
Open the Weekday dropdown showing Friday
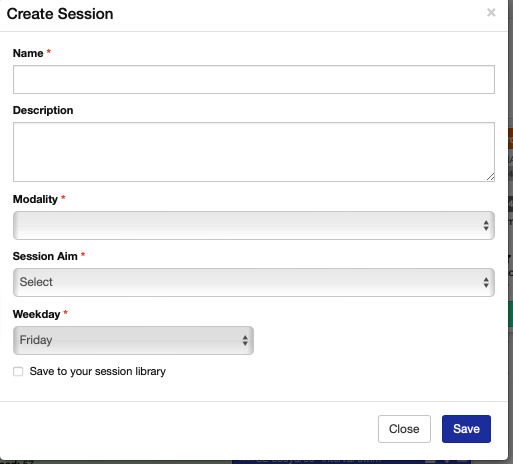pyautogui.click(x=133, y=340)
